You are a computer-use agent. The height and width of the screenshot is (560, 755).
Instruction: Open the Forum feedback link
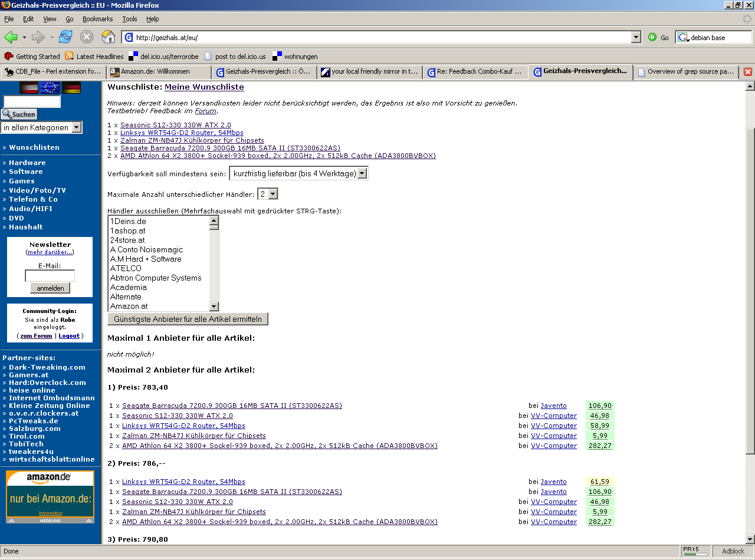206,111
